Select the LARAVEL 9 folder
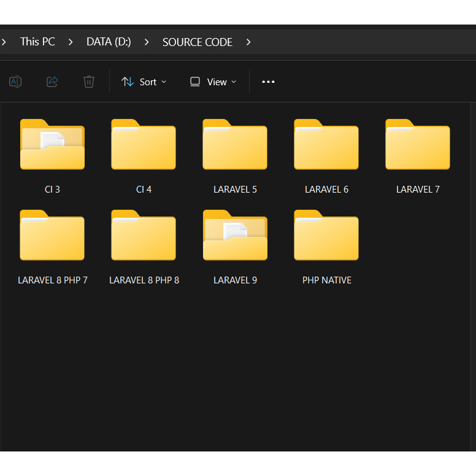Image resolution: width=476 pixels, height=476 pixels. [x=235, y=236]
